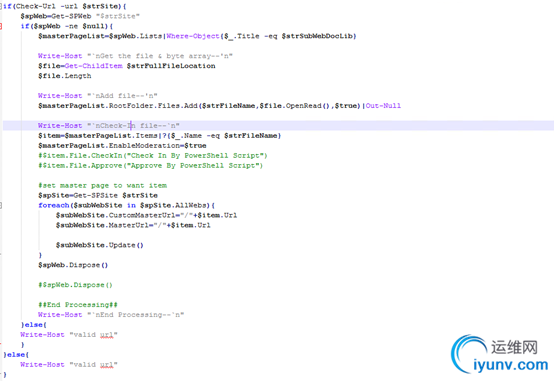Collapse the if($spWeb -ne $null) fold marker
The height and width of the screenshot is (381, 554).
pos(1,26)
